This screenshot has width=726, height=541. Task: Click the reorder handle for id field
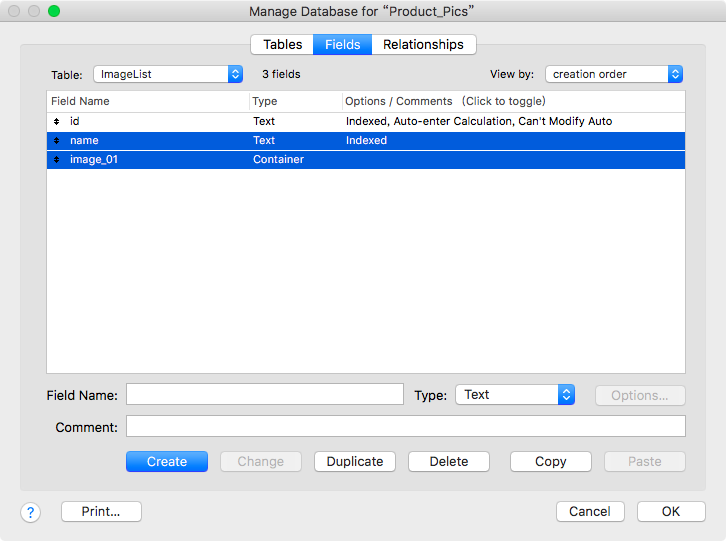point(56,121)
